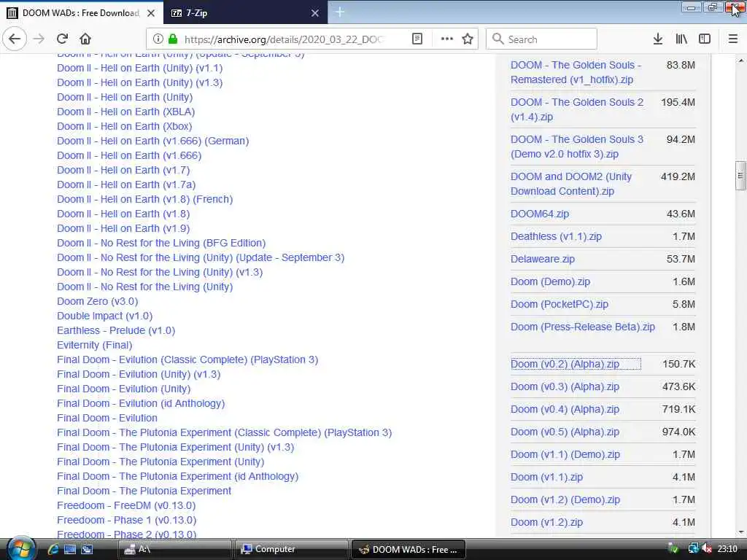Viewport: 747px width, 560px height.
Task: Open Final Doom - Evilution (id Anthology)
Action: point(141,404)
